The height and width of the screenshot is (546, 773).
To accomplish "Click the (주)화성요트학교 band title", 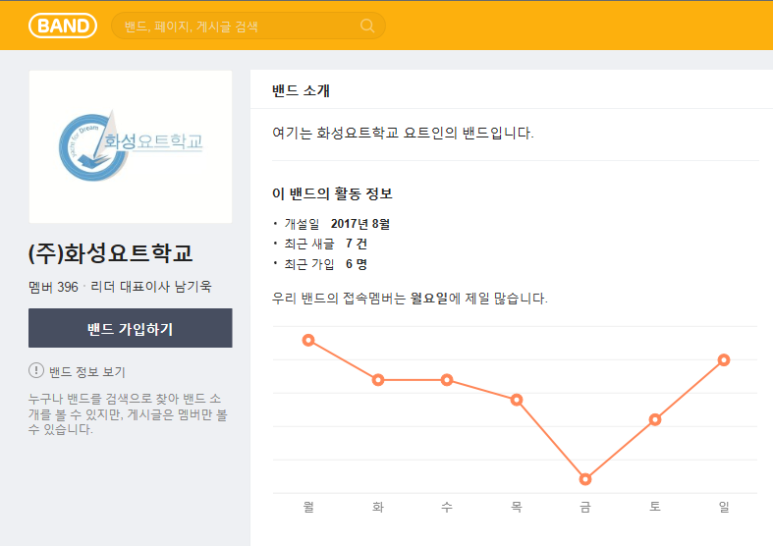I will pos(110,253).
